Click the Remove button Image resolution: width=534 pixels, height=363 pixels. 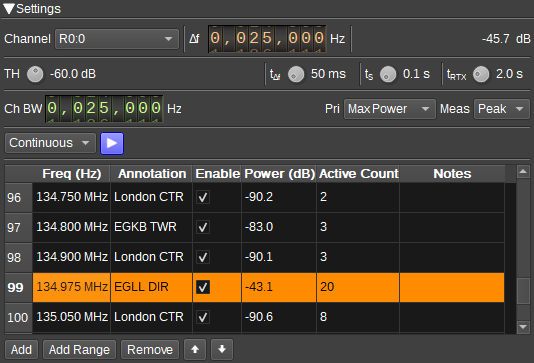[150, 350]
